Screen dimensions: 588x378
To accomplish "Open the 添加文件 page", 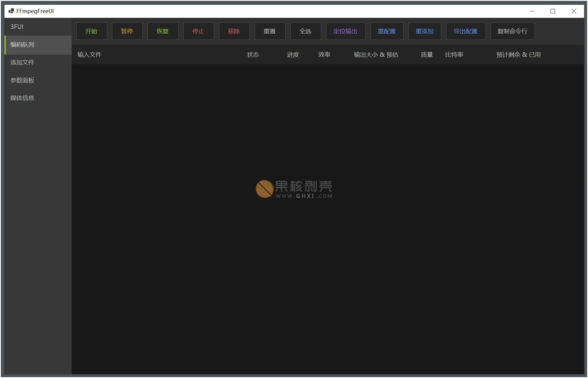I will coord(22,63).
